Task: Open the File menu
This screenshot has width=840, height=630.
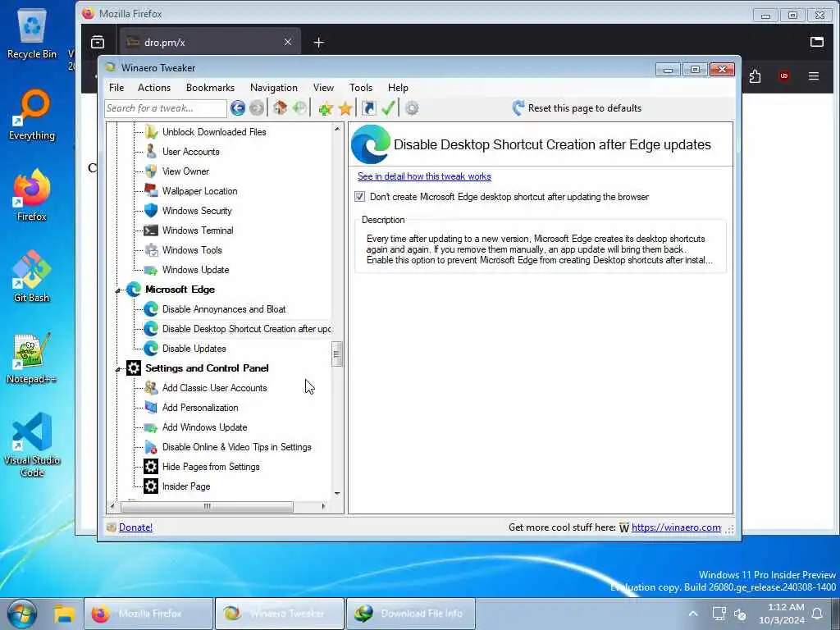Action: [116, 87]
